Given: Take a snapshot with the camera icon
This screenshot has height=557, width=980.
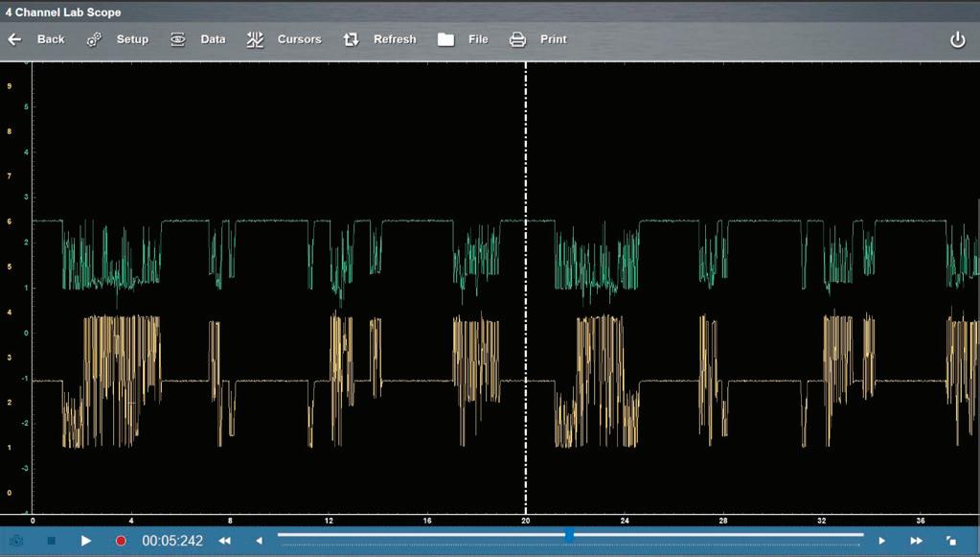Looking at the screenshot, I should click(16, 541).
